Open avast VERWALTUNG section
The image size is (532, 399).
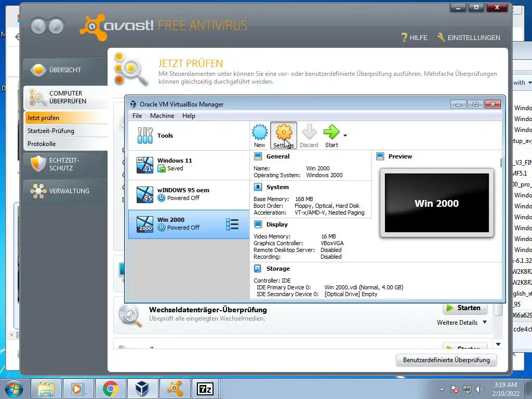tap(65, 191)
